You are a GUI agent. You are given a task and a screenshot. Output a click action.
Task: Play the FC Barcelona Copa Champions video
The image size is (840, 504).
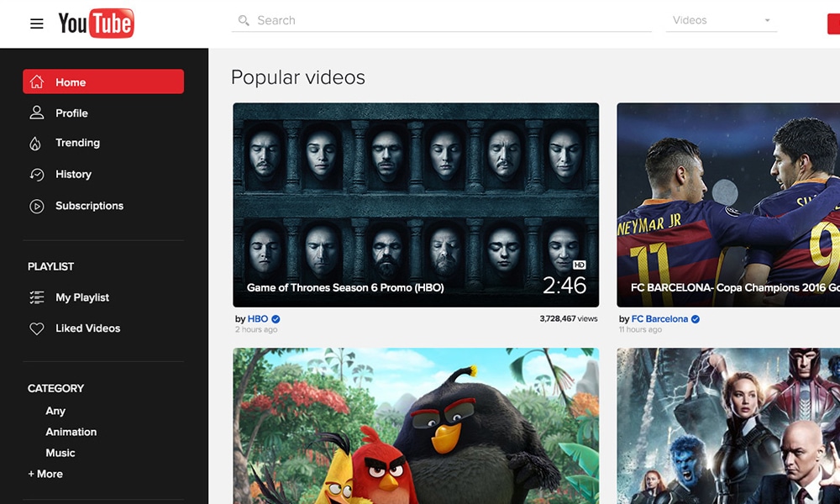pyautogui.click(x=728, y=205)
